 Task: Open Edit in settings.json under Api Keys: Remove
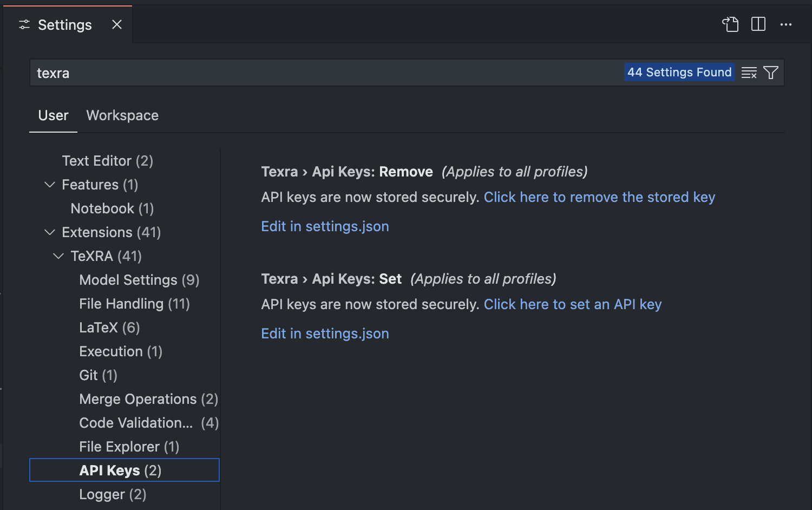325,226
